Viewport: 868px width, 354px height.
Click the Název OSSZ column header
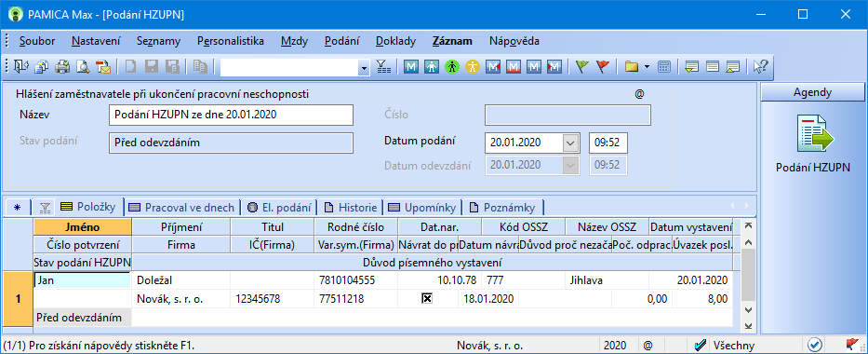607,226
